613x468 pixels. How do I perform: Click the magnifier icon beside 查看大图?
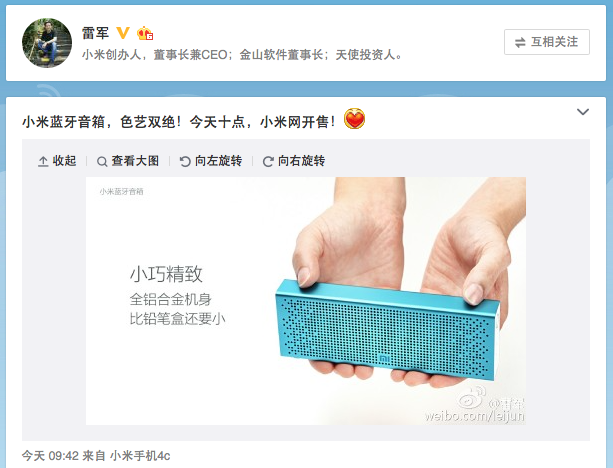102,161
